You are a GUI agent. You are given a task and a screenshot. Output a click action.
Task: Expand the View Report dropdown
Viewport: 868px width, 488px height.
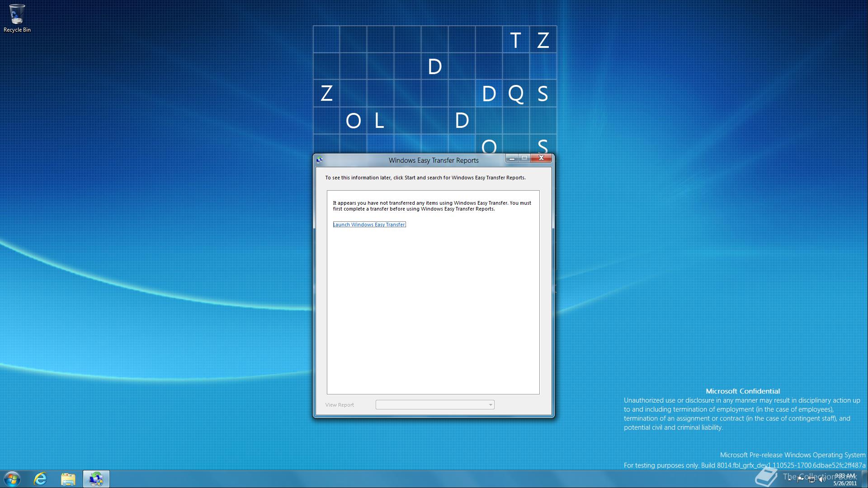coord(435,405)
